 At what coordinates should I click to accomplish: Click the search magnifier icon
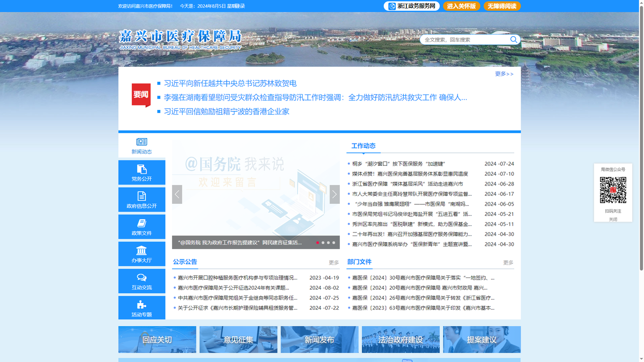(513, 39)
